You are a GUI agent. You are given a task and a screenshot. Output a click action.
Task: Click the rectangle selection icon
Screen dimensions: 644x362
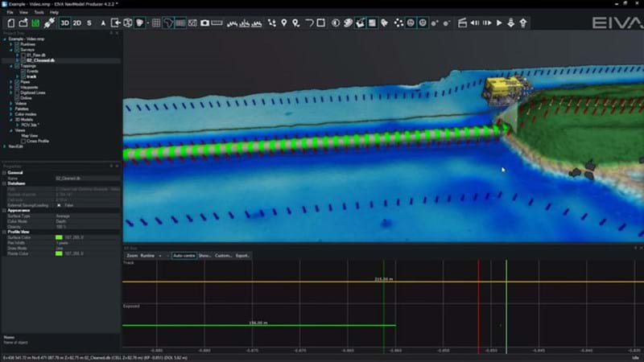click(321, 23)
